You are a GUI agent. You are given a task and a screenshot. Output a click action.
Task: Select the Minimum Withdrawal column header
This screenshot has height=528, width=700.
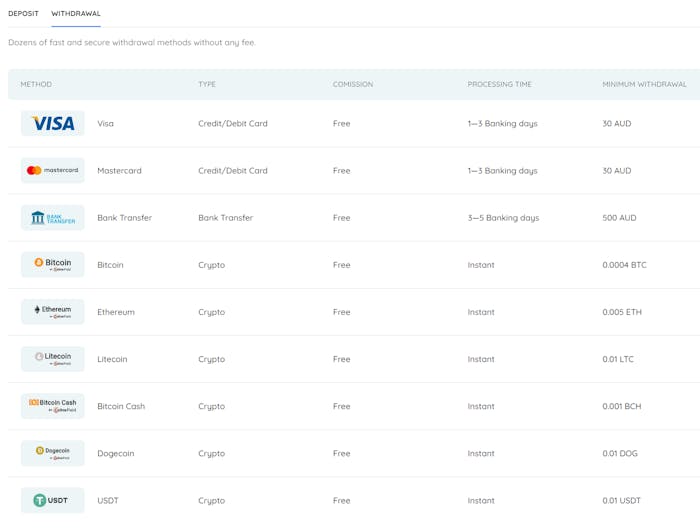(644, 85)
